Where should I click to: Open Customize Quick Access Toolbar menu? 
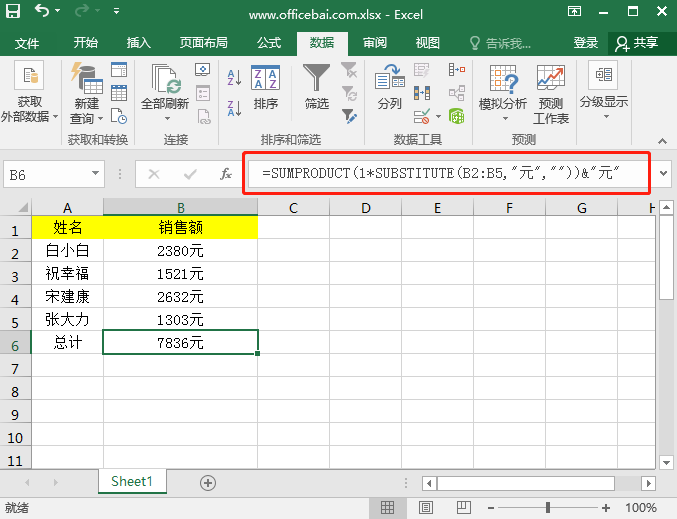(x=116, y=11)
